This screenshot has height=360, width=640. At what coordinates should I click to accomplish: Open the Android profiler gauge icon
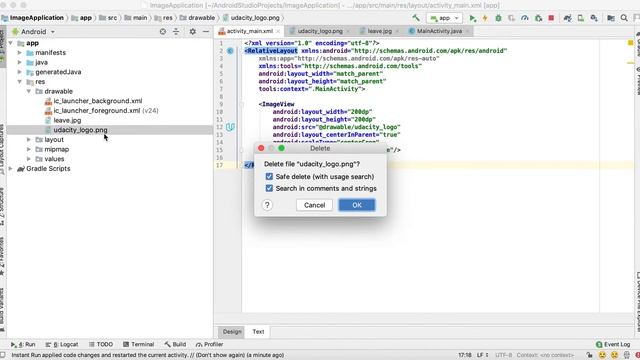point(525,18)
